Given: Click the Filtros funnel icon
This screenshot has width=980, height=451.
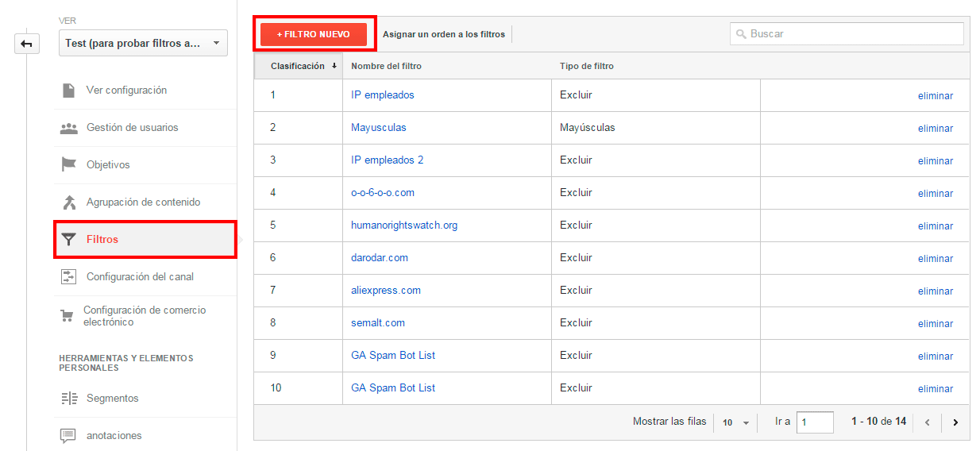Looking at the screenshot, I should [69, 240].
